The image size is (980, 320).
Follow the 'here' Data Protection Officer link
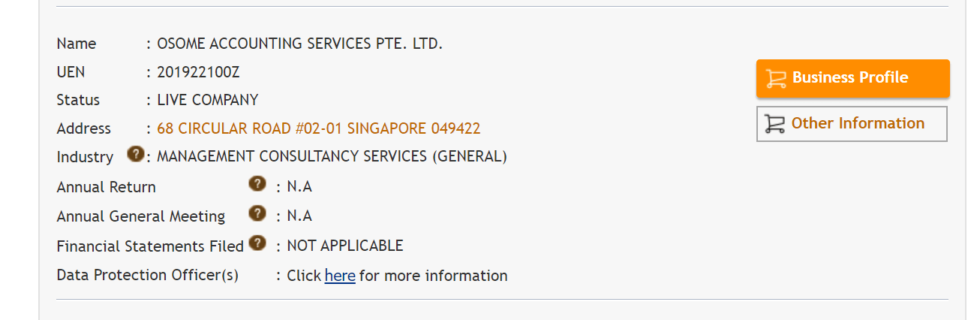(x=340, y=276)
